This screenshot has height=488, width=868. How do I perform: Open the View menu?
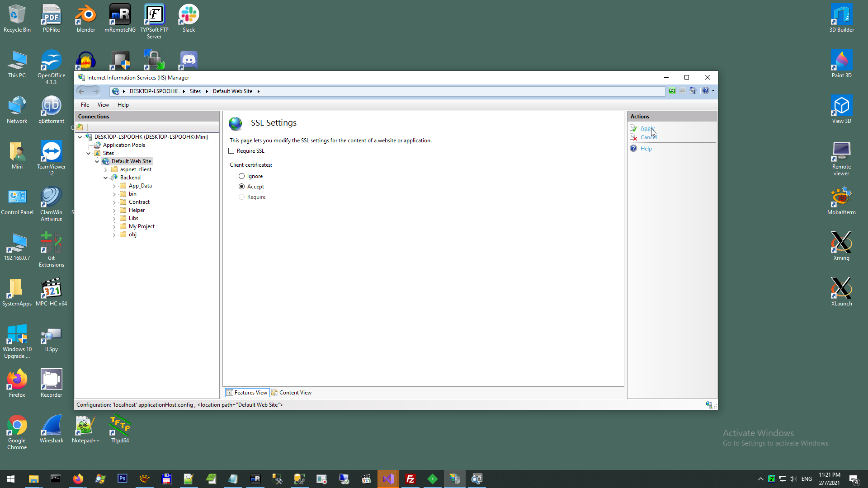103,105
